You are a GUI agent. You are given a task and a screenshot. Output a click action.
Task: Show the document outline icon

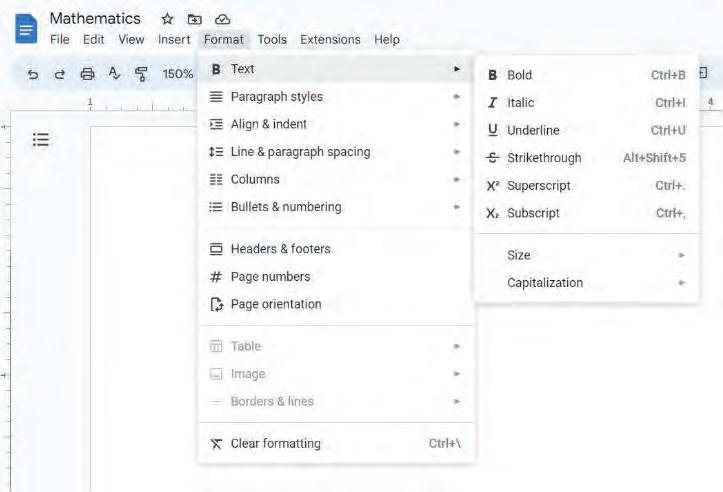click(x=41, y=140)
